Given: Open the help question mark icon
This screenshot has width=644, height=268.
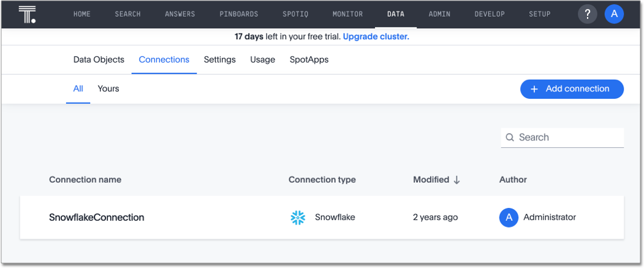Looking at the screenshot, I should (x=588, y=14).
